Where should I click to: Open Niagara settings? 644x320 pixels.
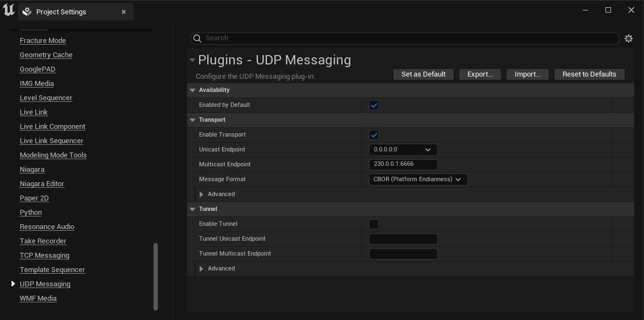point(32,170)
